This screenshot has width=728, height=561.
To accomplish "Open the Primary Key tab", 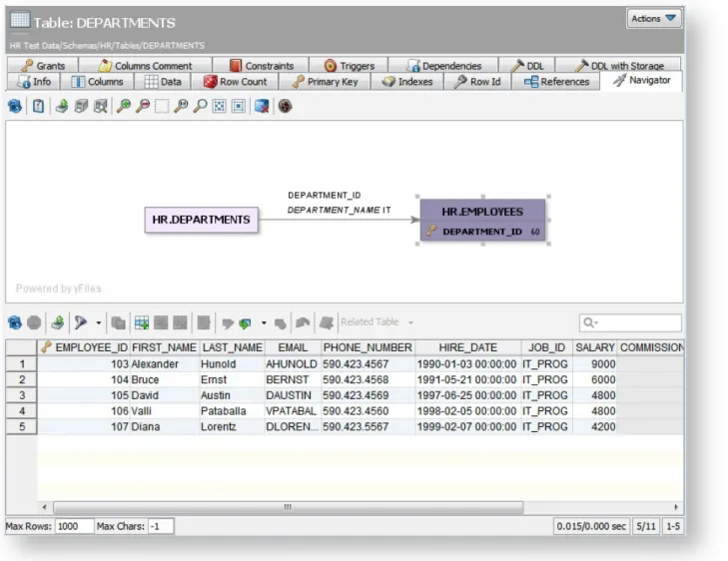I will (x=325, y=82).
